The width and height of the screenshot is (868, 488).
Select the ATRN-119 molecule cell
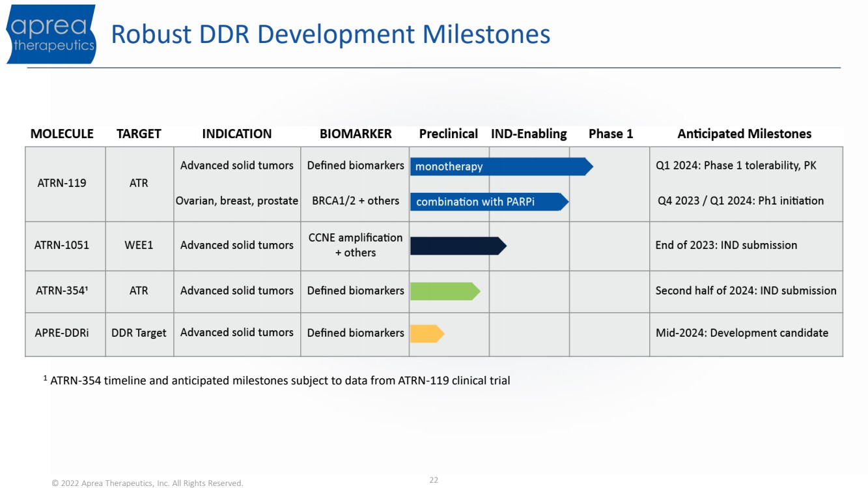coord(62,183)
